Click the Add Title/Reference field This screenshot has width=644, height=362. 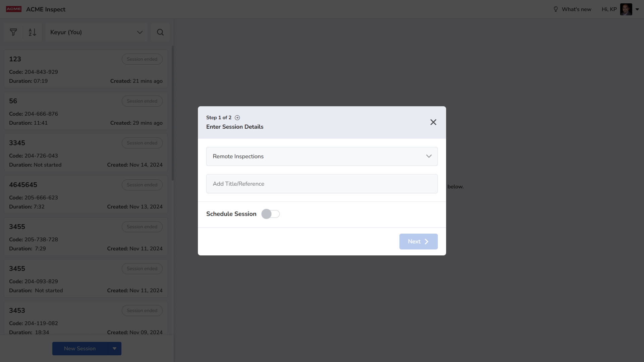click(322, 184)
